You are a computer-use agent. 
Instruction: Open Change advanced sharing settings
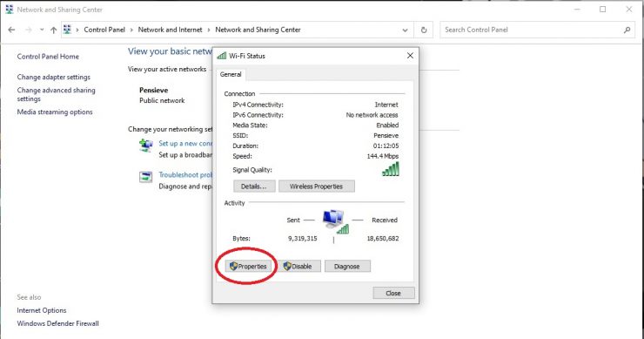(x=57, y=94)
